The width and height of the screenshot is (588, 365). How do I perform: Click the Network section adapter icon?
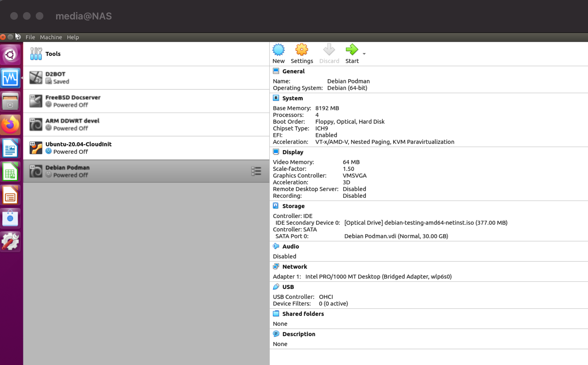point(276,267)
